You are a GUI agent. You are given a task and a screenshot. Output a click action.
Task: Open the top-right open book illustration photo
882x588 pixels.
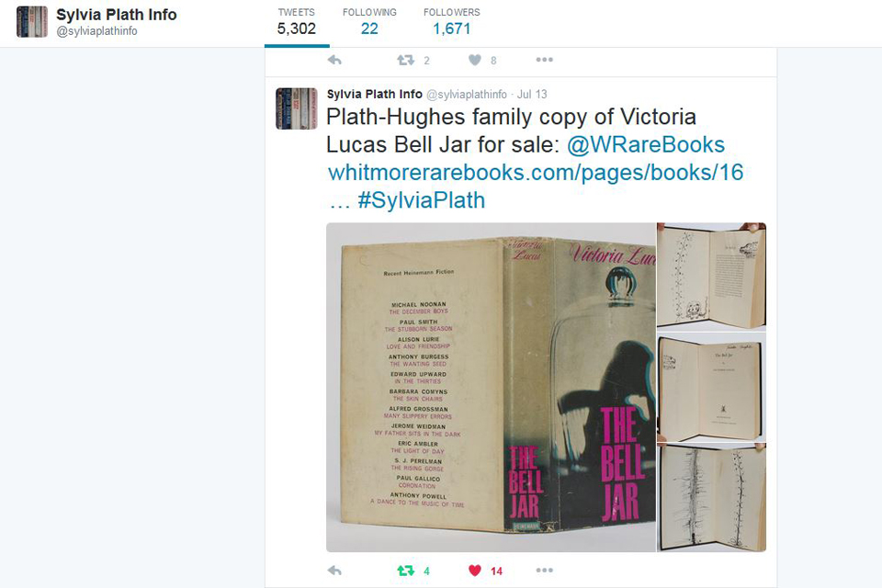pos(711,275)
